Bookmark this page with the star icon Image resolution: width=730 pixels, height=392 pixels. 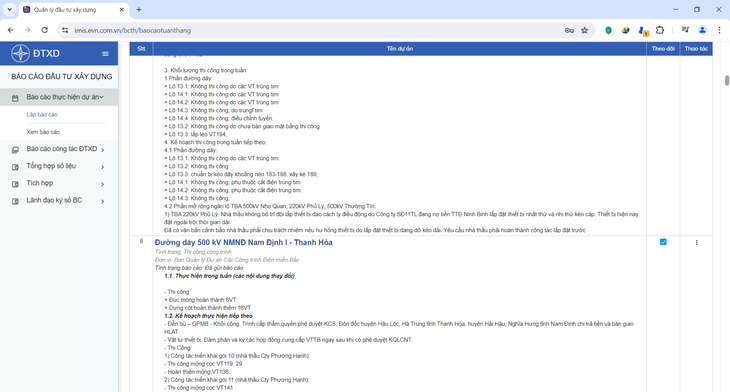point(585,30)
